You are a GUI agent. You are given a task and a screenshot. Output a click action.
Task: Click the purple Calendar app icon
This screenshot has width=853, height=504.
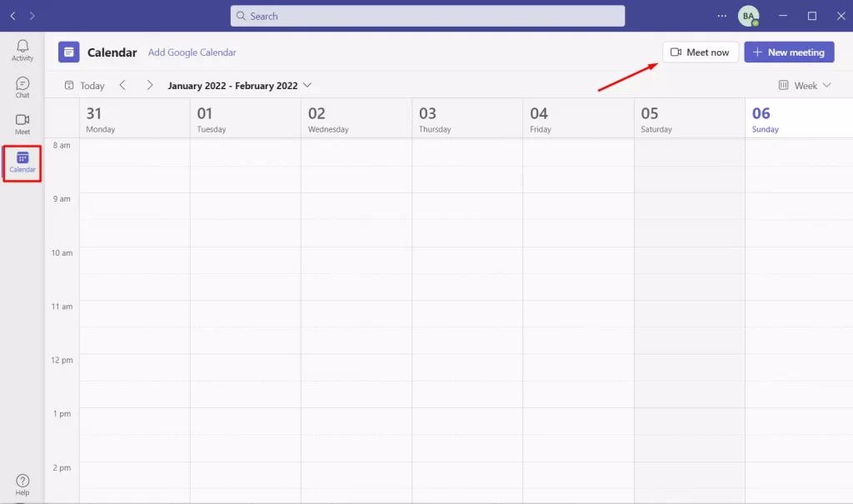[x=69, y=52]
